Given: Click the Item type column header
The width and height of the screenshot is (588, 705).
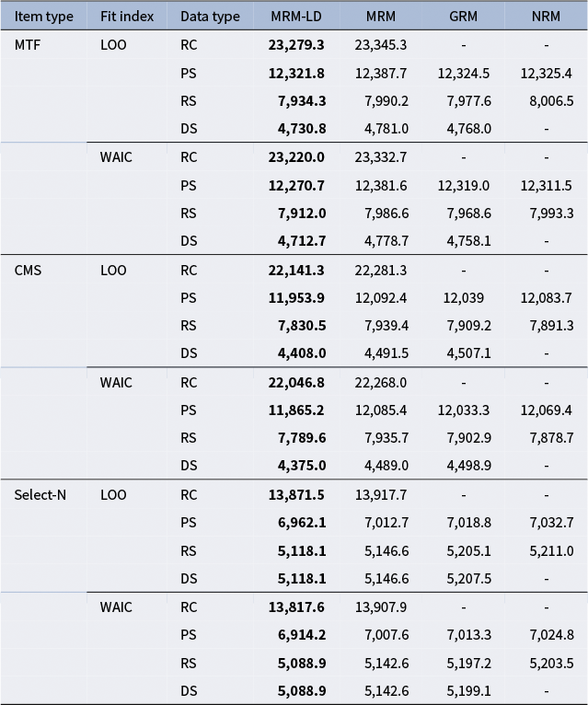Looking at the screenshot, I should pyautogui.click(x=43, y=17).
